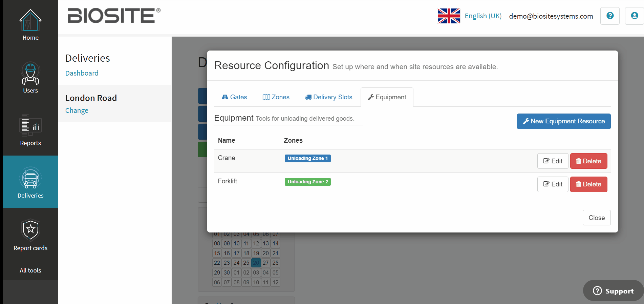This screenshot has width=644, height=304.
Task: Open the Deliveries Dashboard link
Action: point(82,73)
